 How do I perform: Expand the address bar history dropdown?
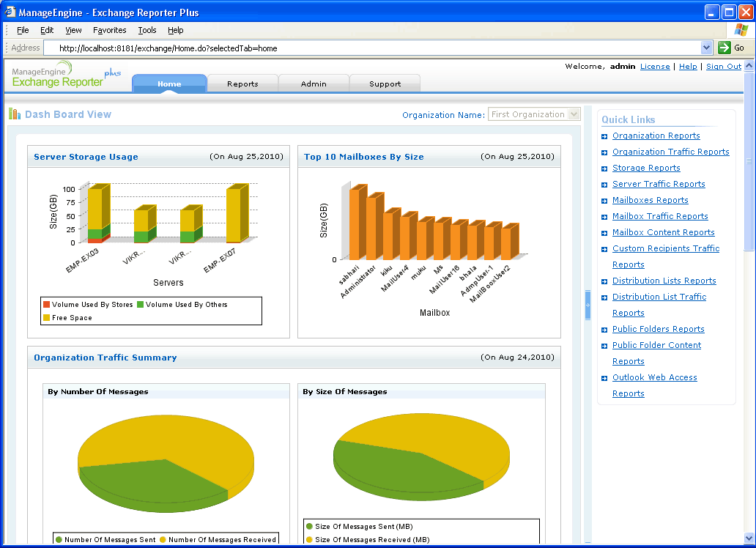pyautogui.click(x=706, y=48)
